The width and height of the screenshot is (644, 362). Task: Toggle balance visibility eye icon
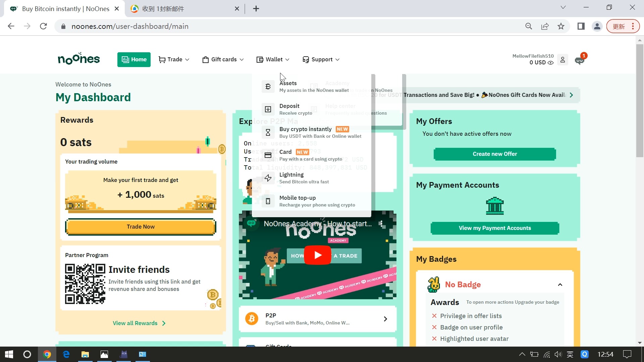point(550,63)
